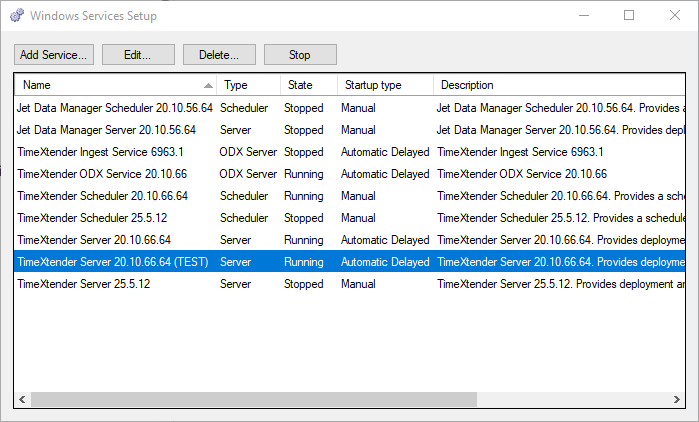Select TimeXtender Server 25.5.12 row
This screenshot has width=699, height=422.
(350, 284)
